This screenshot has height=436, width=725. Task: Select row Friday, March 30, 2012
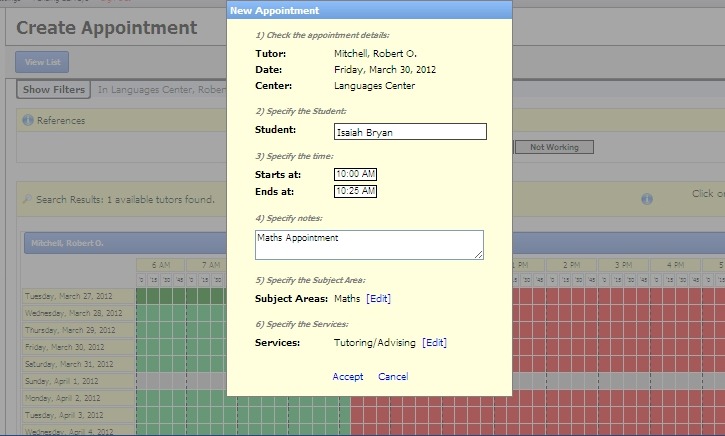(78, 347)
